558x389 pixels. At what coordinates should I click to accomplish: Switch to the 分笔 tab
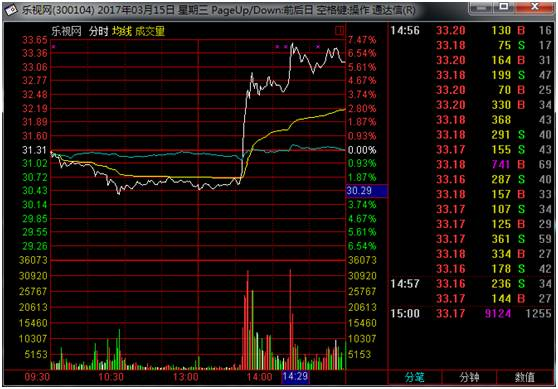point(415,377)
